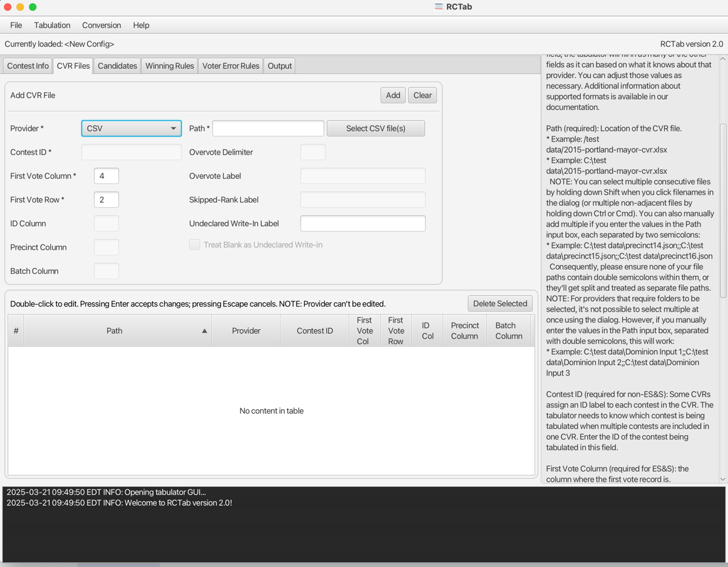
Task: Click 'No content in table' placeholder text
Action: click(x=272, y=411)
